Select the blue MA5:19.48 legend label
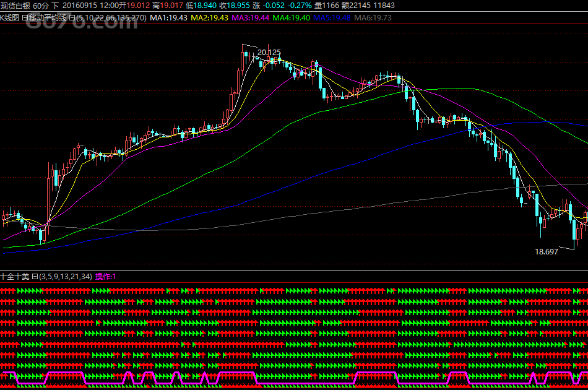588x390 pixels. point(332,17)
